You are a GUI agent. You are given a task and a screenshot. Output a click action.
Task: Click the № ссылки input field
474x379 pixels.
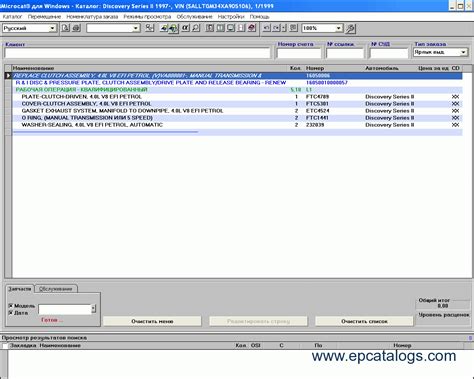tap(345, 53)
